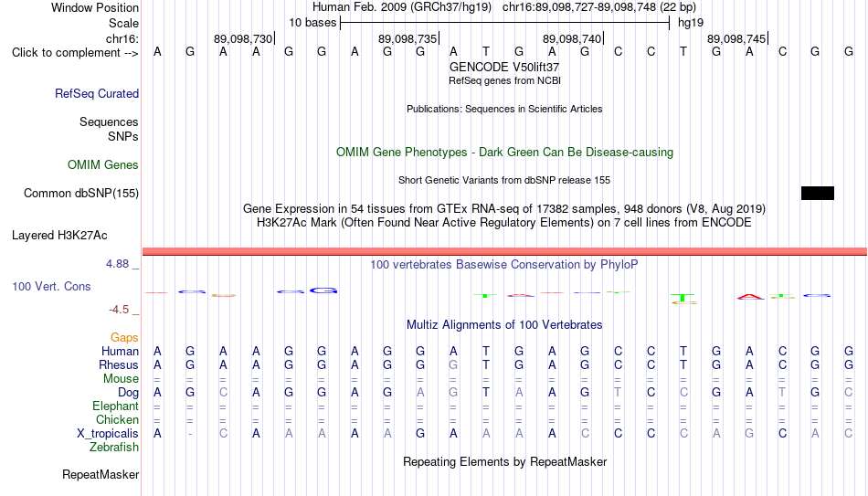Click the H3K27Ac Mark ENCODE track title
This screenshot has width=868, height=496.
click(504, 223)
